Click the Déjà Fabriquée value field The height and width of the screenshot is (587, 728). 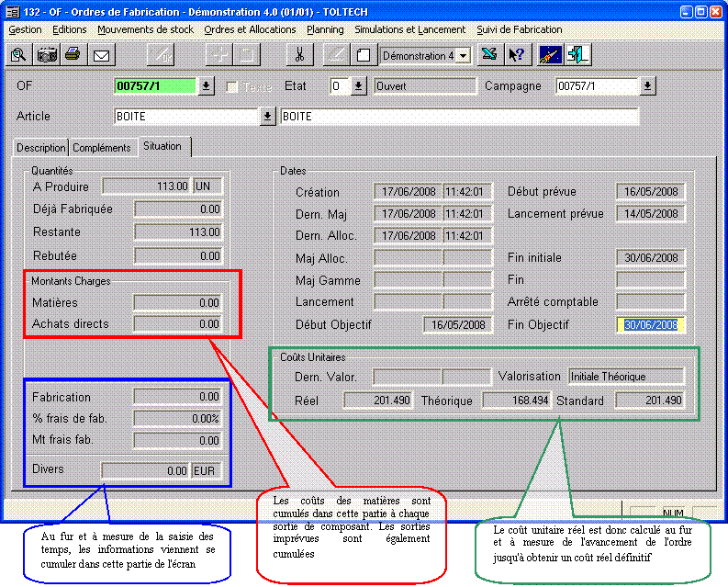(x=178, y=209)
